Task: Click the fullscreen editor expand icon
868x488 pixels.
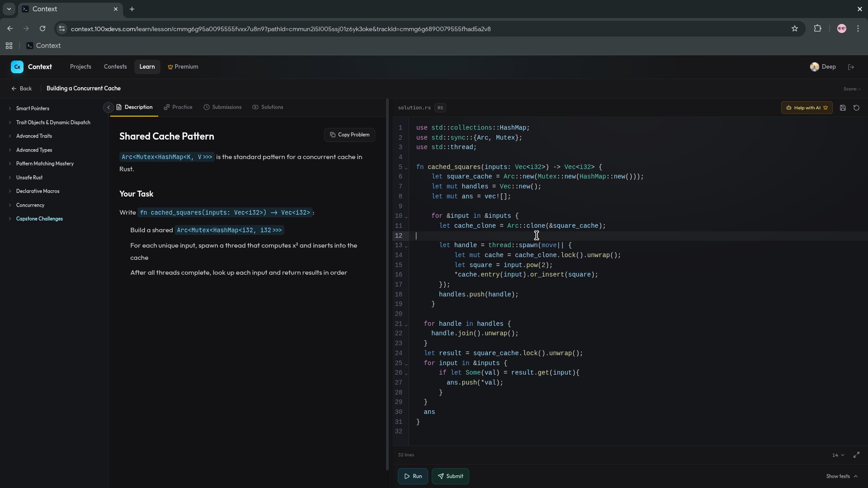Action: [856, 455]
